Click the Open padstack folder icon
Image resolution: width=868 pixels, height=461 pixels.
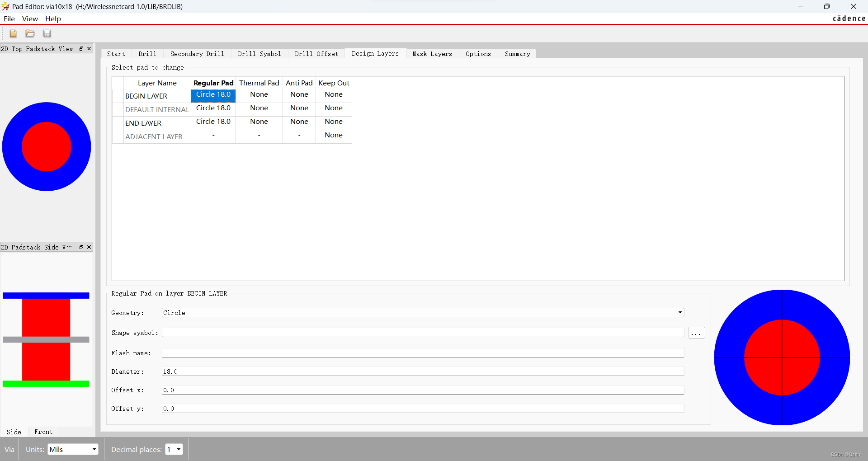point(30,33)
